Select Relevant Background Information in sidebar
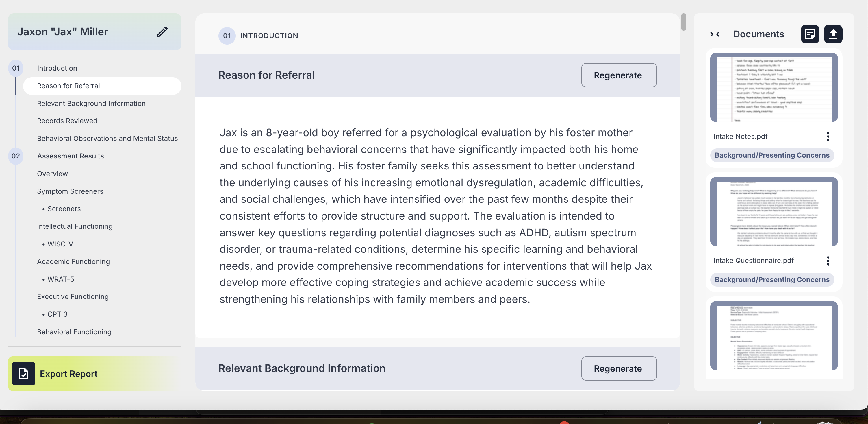The height and width of the screenshot is (424, 868). pyautogui.click(x=91, y=104)
